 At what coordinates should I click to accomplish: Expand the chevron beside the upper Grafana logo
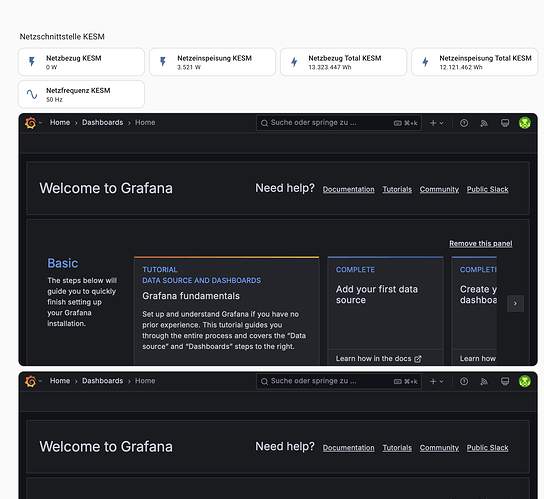pyautogui.click(x=40, y=123)
